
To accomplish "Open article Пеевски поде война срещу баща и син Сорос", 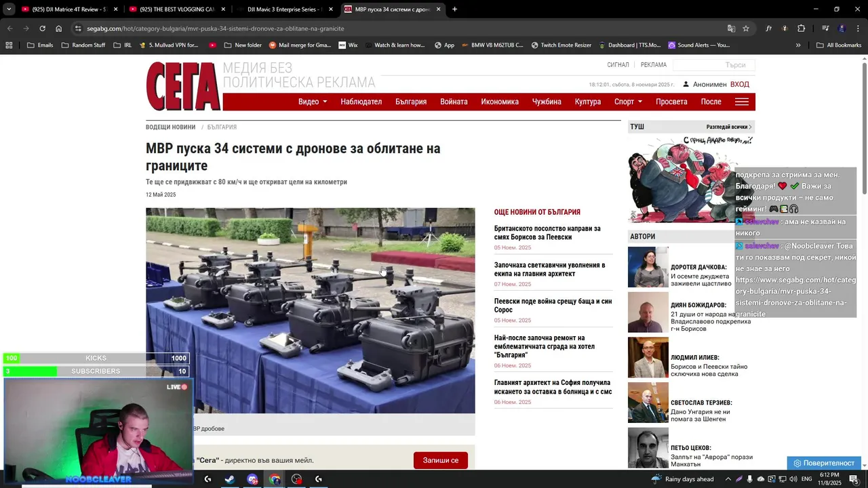I will coord(553,306).
